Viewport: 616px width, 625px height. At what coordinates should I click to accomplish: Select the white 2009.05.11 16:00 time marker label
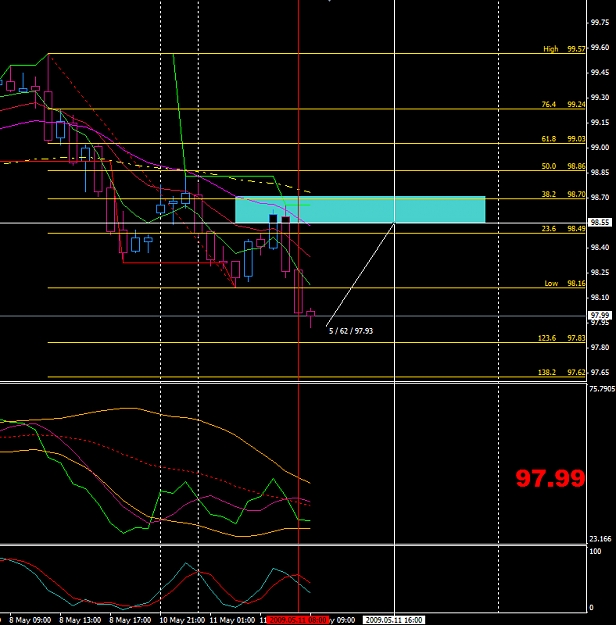pos(394,620)
